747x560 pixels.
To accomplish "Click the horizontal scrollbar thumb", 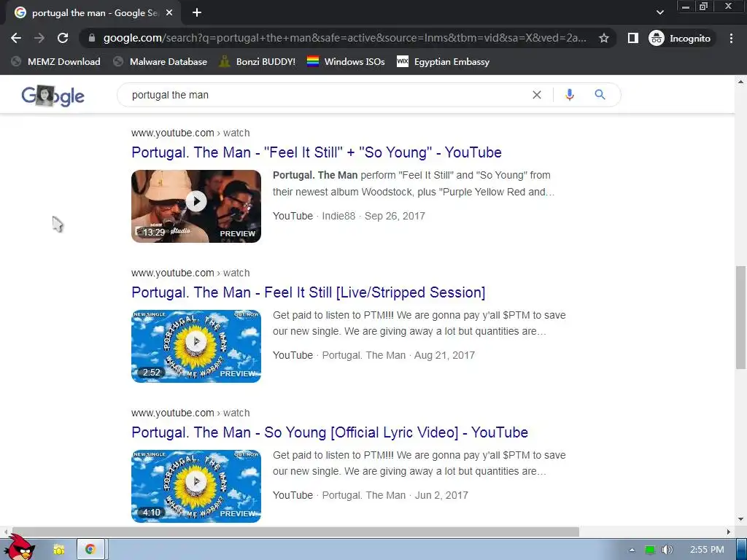I will tap(295, 532).
